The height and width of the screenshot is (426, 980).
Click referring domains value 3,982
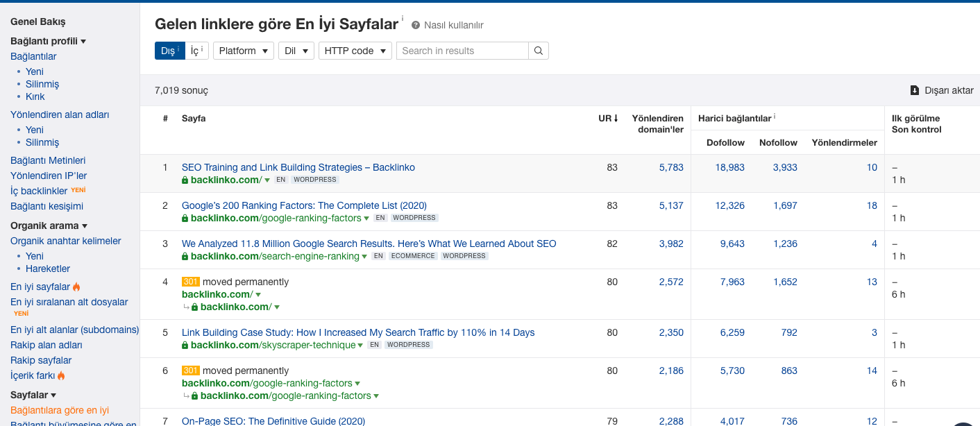pyautogui.click(x=671, y=244)
